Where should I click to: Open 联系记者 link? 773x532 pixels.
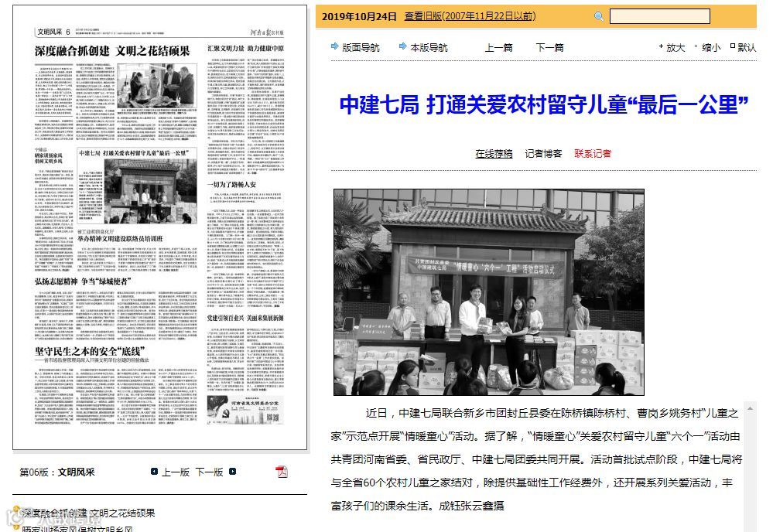click(x=593, y=154)
